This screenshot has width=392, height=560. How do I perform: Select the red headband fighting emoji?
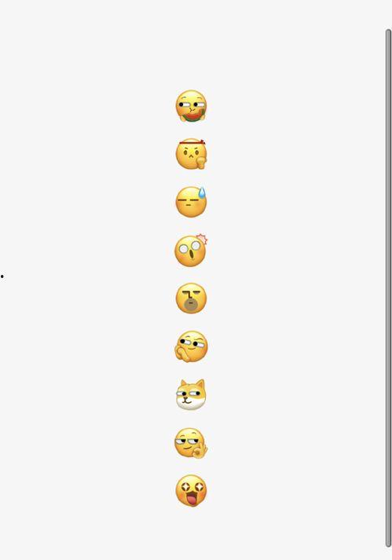click(191, 154)
